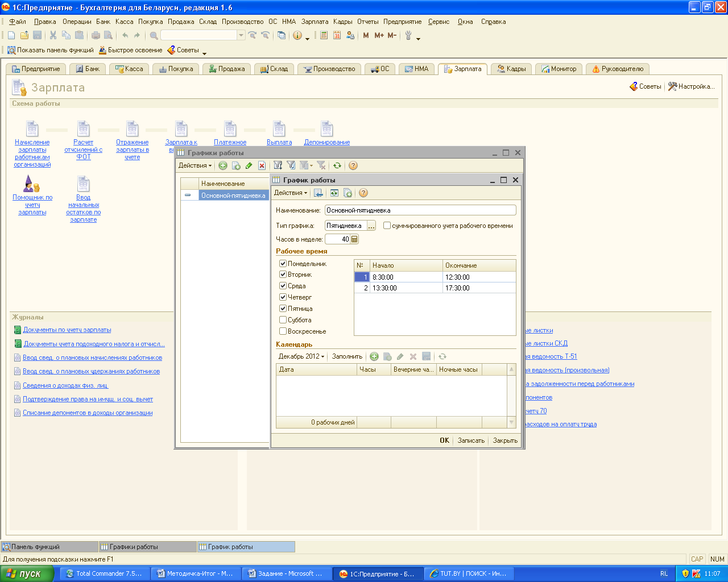This screenshot has width=728, height=582.
Task: Click the calculator icon in main toolbar
Action: 324,35
